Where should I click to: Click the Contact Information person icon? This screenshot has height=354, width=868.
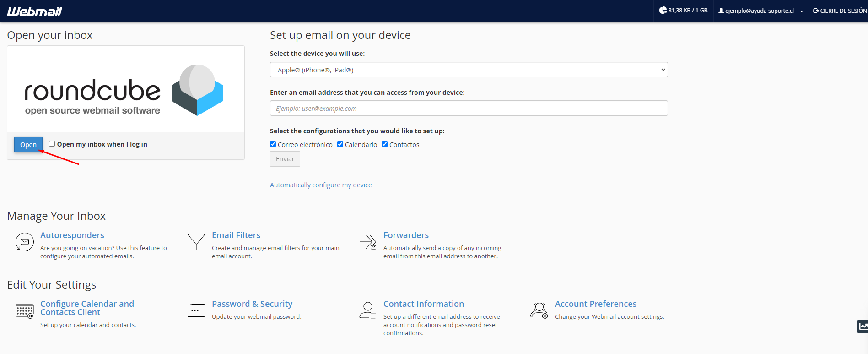(x=368, y=310)
